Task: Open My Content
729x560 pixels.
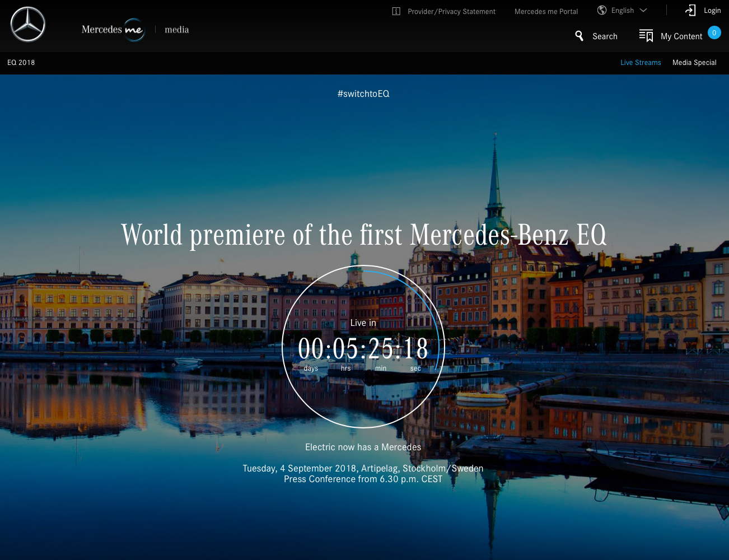Action: pyautogui.click(x=681, y=36)
